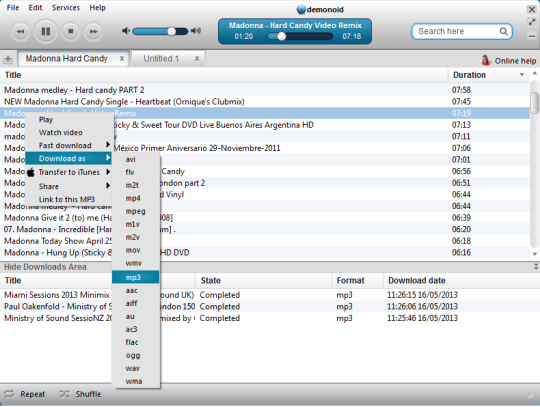540x407 pixels.
Task: Sort downloads by Format column
Action: (357, 281)
